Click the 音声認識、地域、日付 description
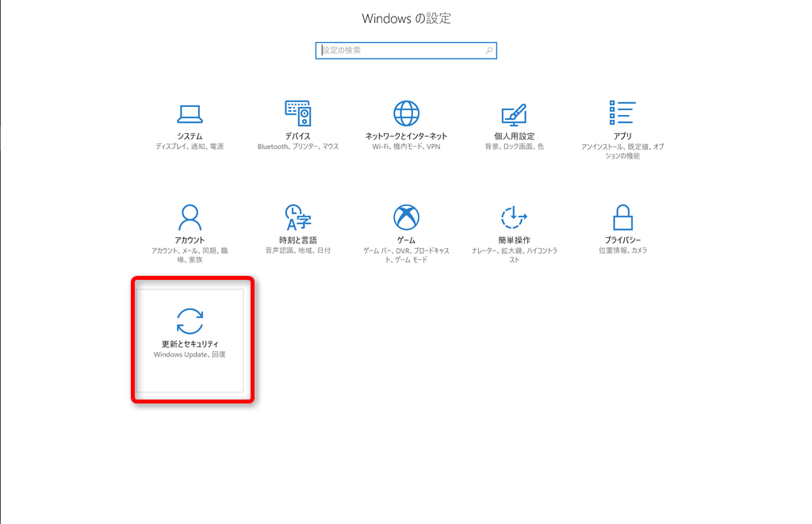 click(x=298, y=251)
